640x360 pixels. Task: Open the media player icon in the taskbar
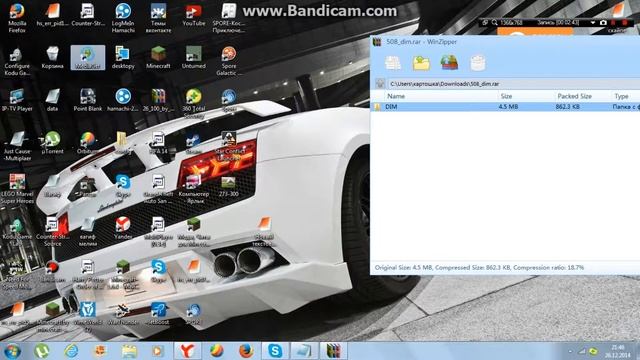pos(158,351)
